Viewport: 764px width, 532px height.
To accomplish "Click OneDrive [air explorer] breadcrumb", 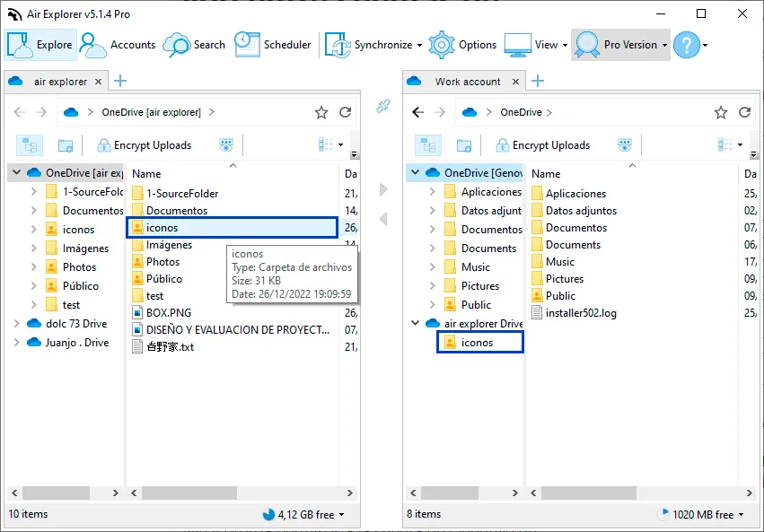I will pos(151,112).
